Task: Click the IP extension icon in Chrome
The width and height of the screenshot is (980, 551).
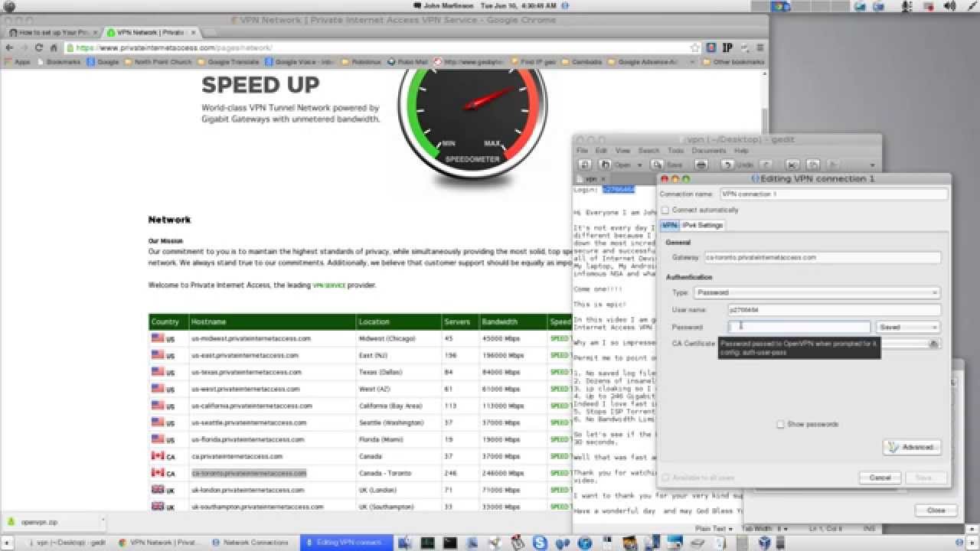Action: 727,47
